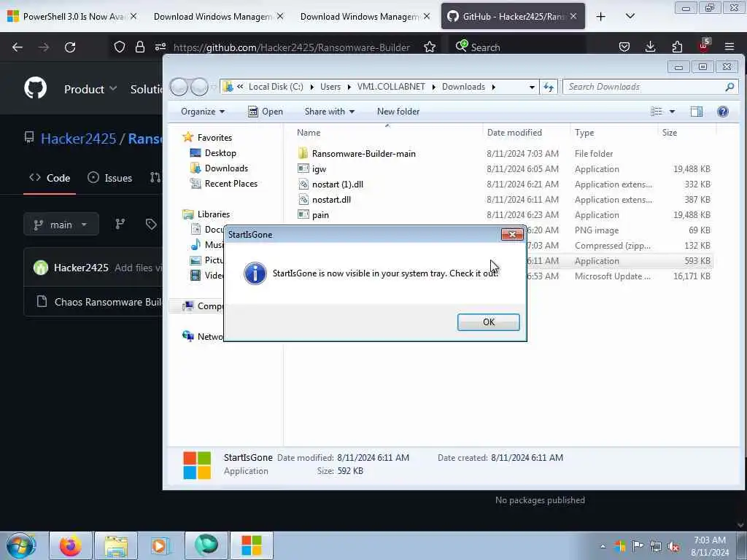Click the muted volume tray icon
Image resolution: width=747 pixels, height=560 pixels.
673,547
